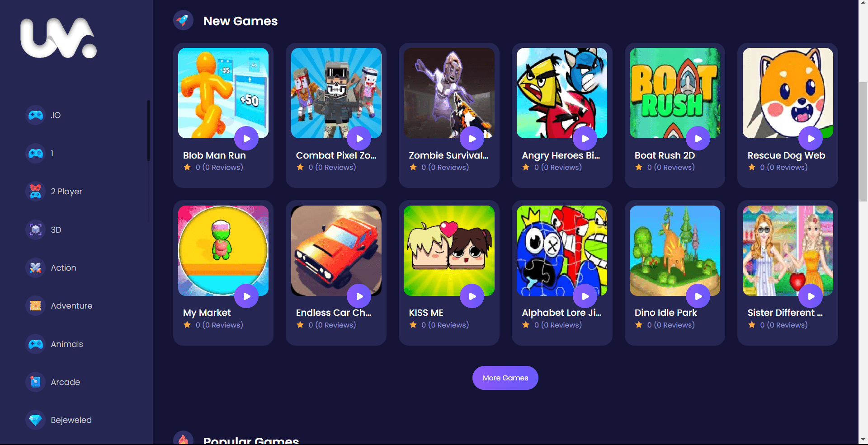Open the 3D cube category icon
868x445 pixels.
36,230
